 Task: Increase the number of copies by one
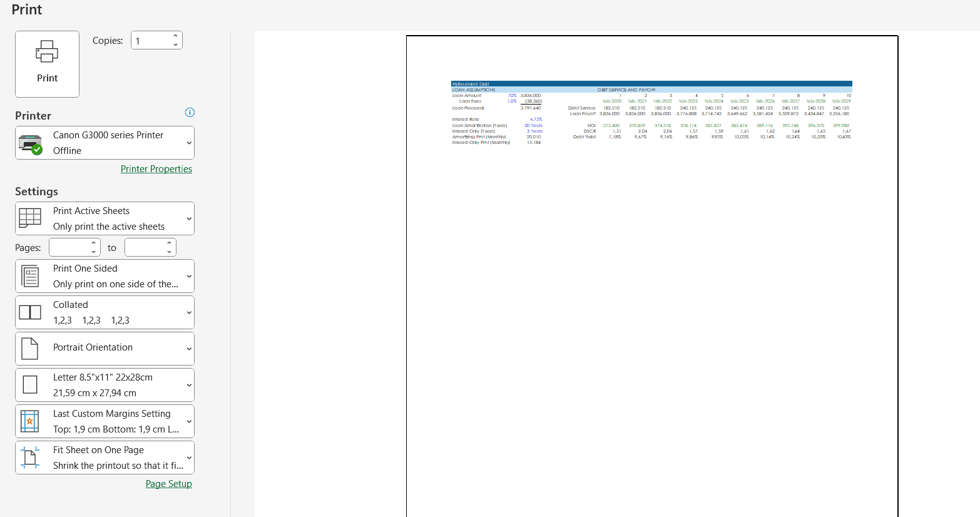(x=175, y=36)
